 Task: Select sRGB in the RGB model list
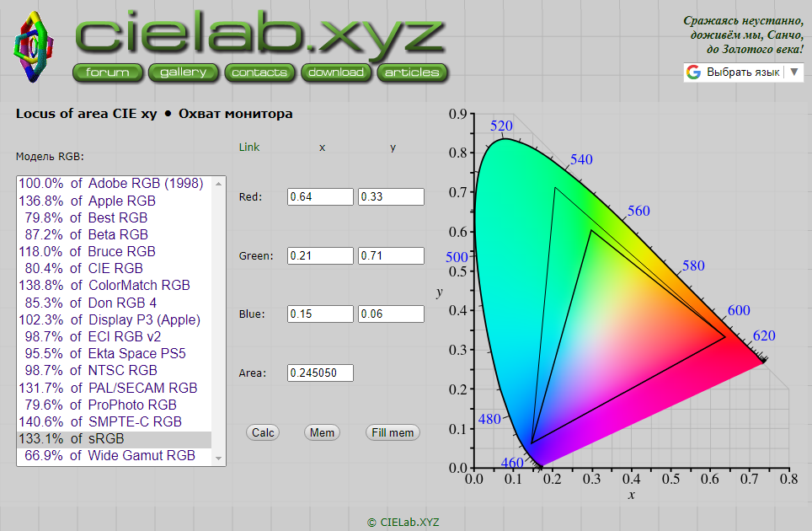coord(115,438)
